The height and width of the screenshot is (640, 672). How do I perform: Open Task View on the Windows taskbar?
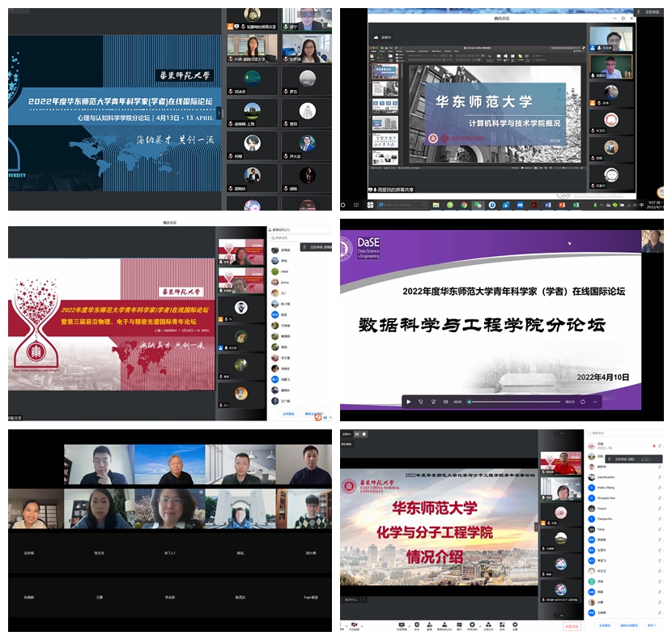click(x=356, y=205)
